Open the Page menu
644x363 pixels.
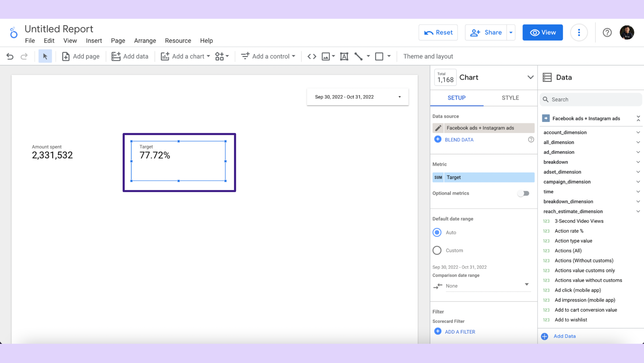tap(118, 41)
